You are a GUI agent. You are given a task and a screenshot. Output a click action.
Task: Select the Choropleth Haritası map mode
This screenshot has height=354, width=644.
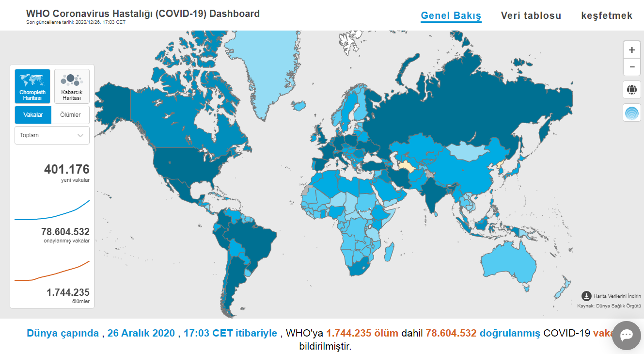coord(32,86)
